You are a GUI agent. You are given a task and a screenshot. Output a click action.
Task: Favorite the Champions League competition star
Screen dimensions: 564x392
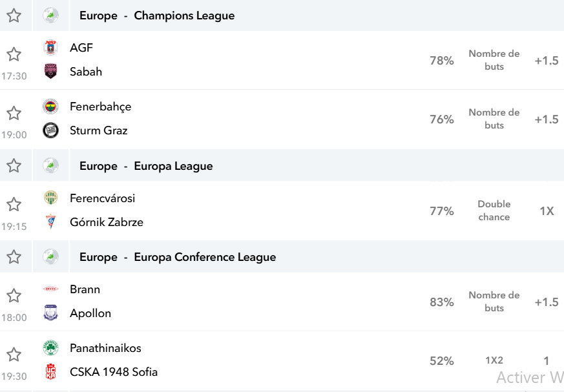(14, 15)
